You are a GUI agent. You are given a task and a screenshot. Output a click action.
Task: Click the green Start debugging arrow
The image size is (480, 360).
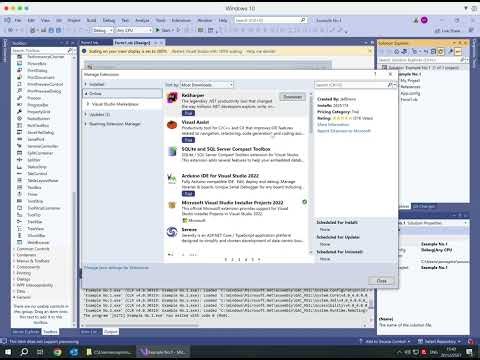(x=158, y=30)
